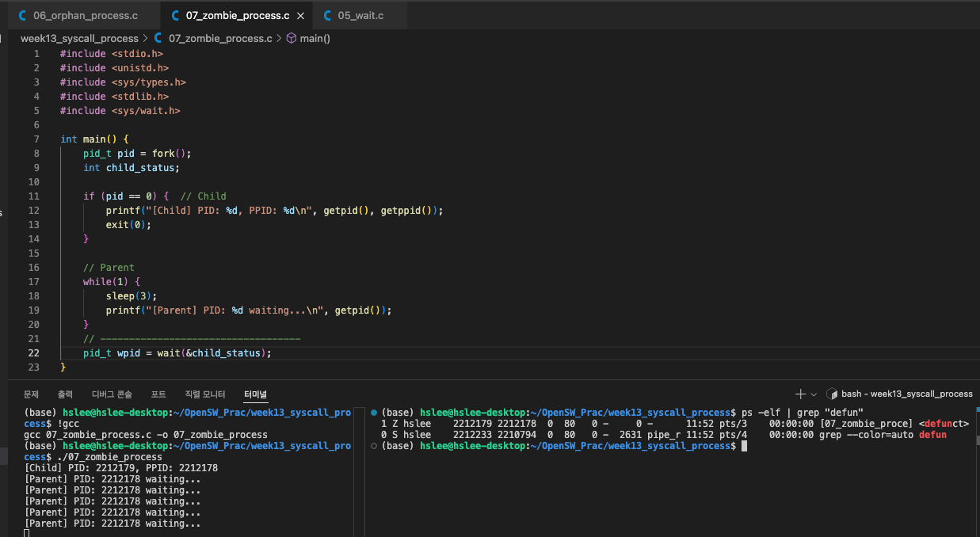Open the 문제 panel tab
This screenshot has width=980, height=537.
click(x=31, y=394)
